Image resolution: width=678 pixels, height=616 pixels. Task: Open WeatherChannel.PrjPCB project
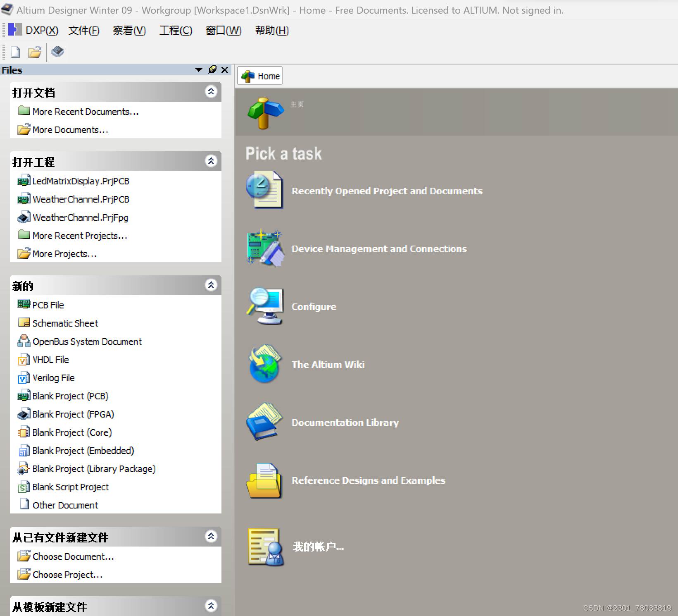pyautogui.click(x=81, y=199)
